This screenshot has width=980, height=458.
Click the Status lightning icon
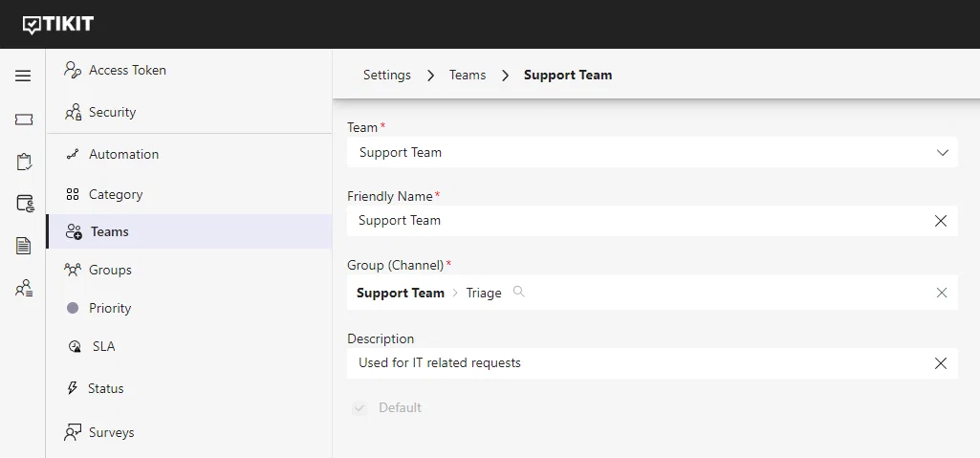point(73,388)
